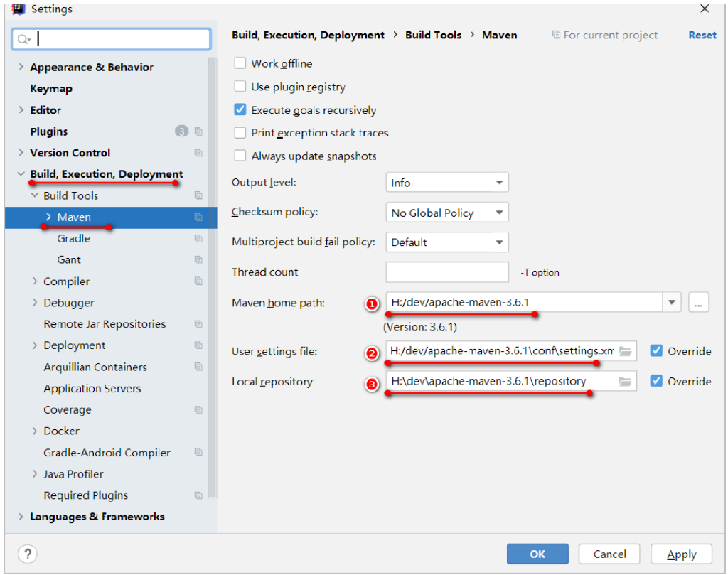Viewport: 728px width, 575px height.
Task: Click the copy icon beside Gradle
Action: [x=198, y=239]
